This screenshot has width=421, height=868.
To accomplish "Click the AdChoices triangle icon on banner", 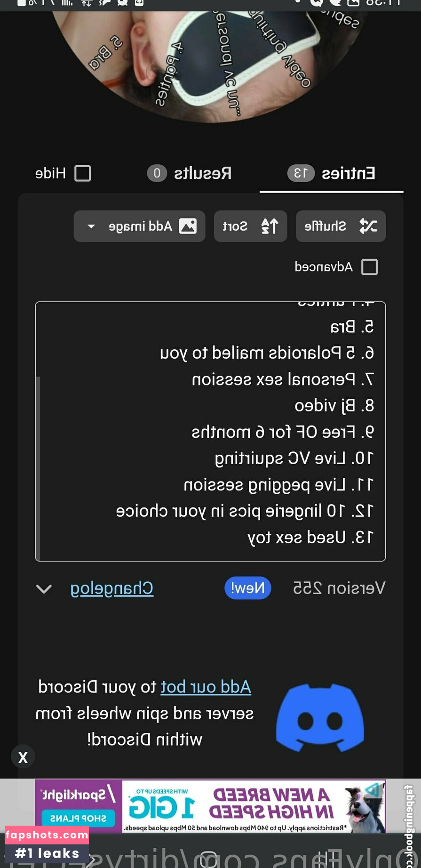I will [374, 789].
